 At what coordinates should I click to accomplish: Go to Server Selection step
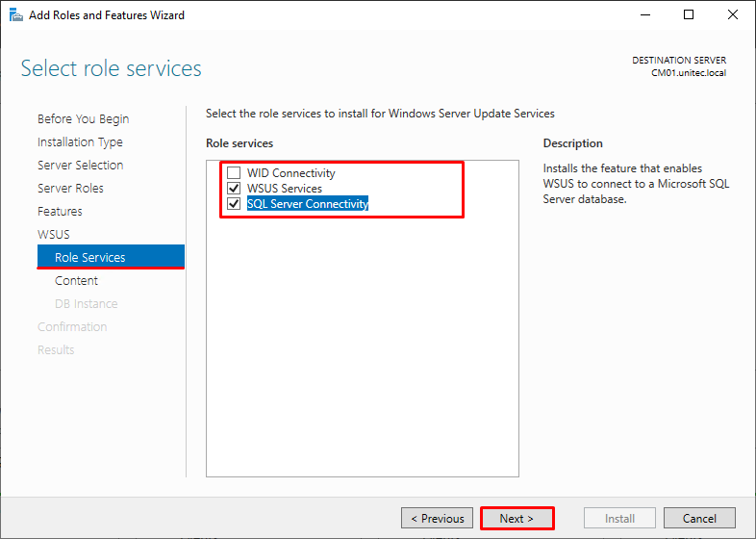81,165
